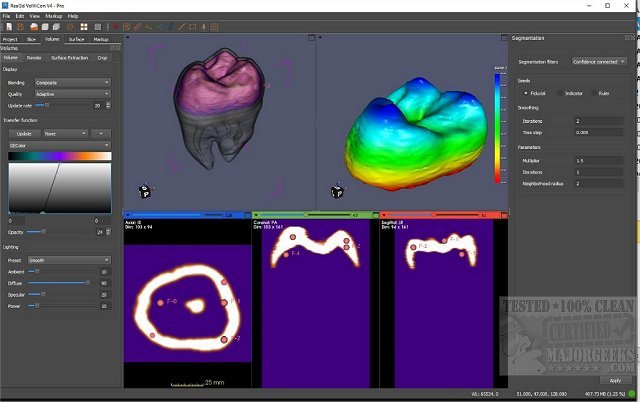Click the orange circle toolbar icon
The width and height of the screenshot is (640, 402).
70,27
